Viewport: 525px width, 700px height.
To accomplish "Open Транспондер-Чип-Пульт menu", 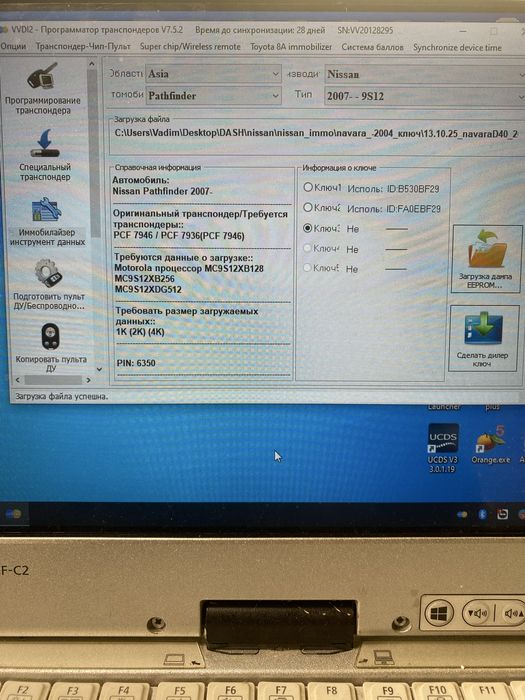I will coord(83,46).
